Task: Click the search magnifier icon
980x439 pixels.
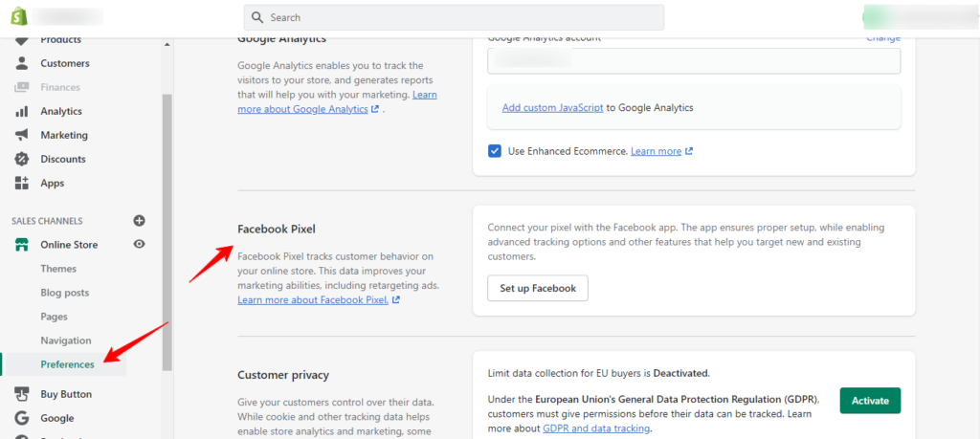Action: coord(256,17)
